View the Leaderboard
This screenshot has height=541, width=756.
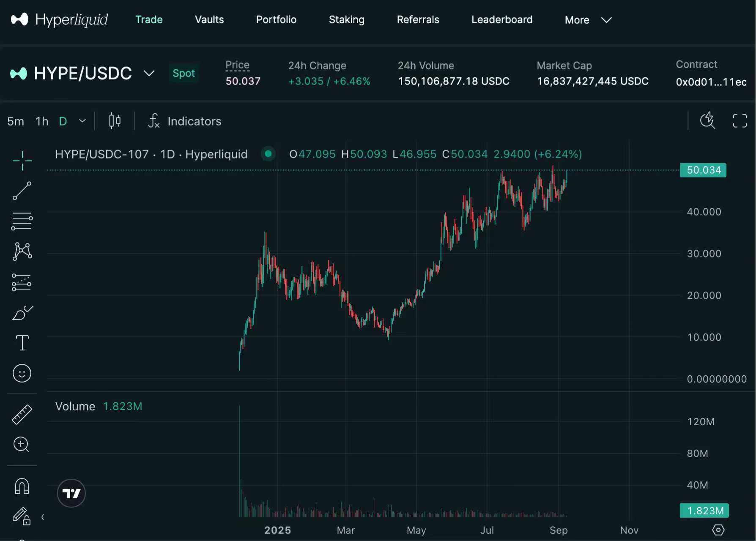tap(502, 19)
